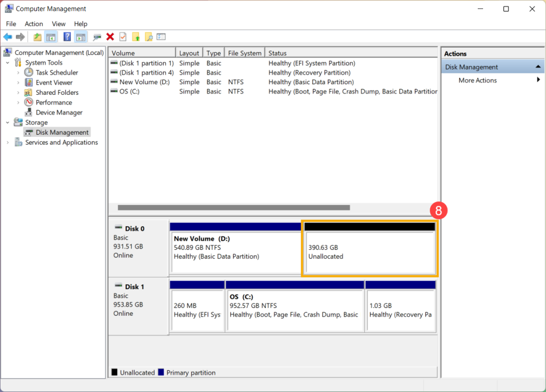The width and height of the screenshot is (546, 392).
Task: Select the 390.63 GB Unallocated space
Action: [370, 252]
